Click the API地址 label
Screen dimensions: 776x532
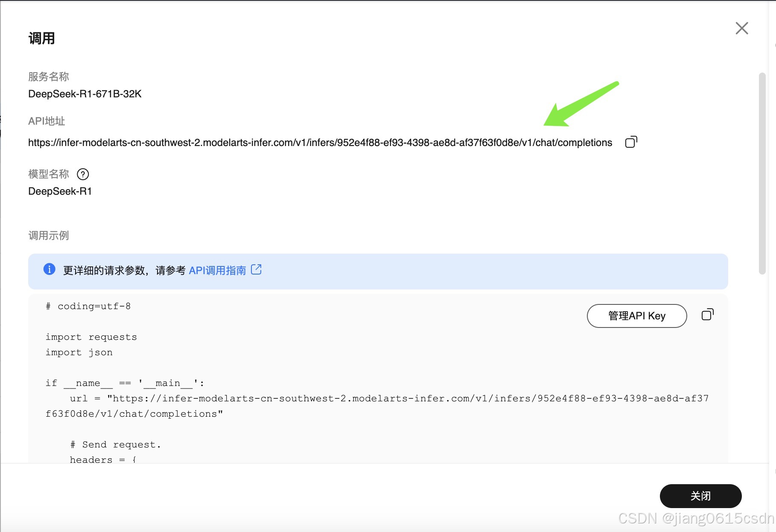click(47, 121)
